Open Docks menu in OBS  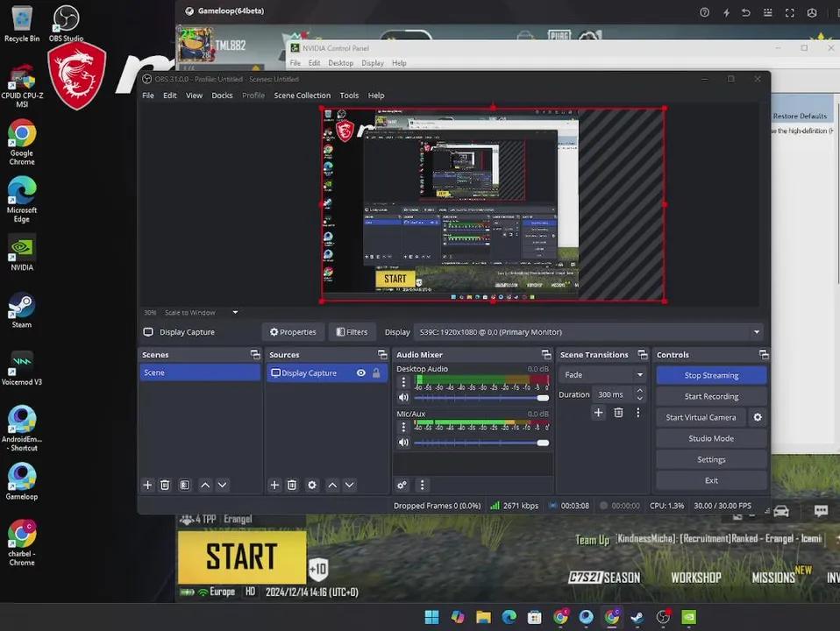click(222, 96)
